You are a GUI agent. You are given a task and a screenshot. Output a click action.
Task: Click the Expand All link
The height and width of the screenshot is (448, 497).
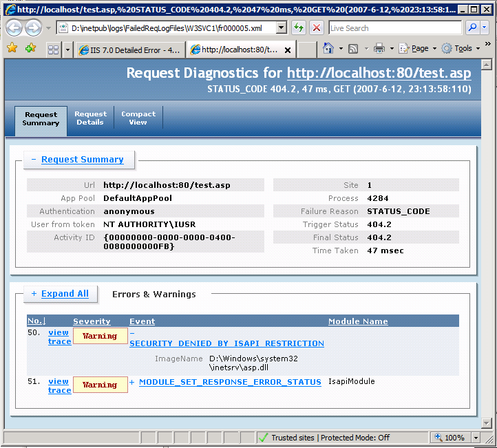click(64, 294)
